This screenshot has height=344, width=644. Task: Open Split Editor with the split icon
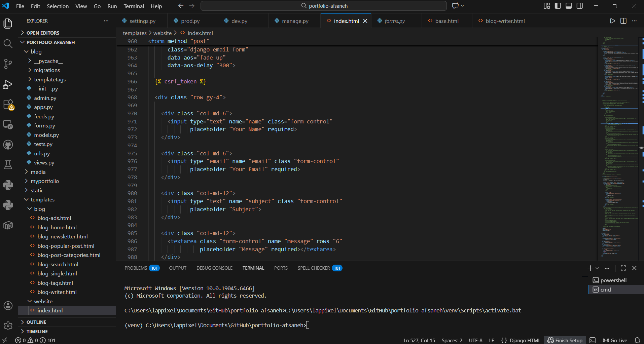623,21
